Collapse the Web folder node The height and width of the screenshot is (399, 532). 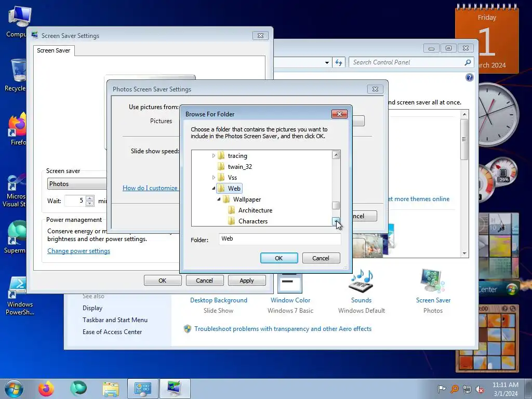tap(214, 188)
